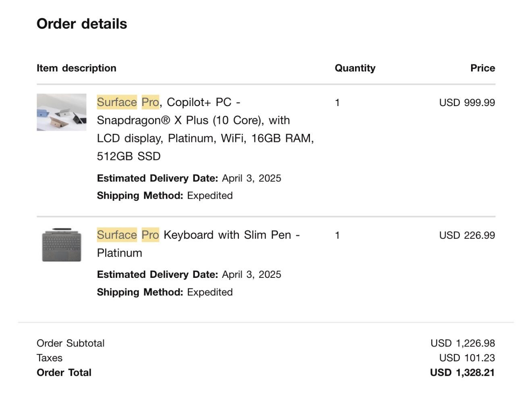
Task: Click the Surface Pro product thumbnail image
Action: [61, 112]
